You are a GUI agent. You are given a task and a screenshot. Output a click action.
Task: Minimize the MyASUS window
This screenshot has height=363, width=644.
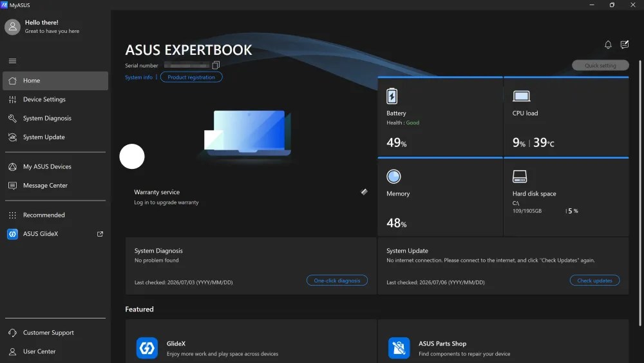pyautogui.click(x=592, y=5)
